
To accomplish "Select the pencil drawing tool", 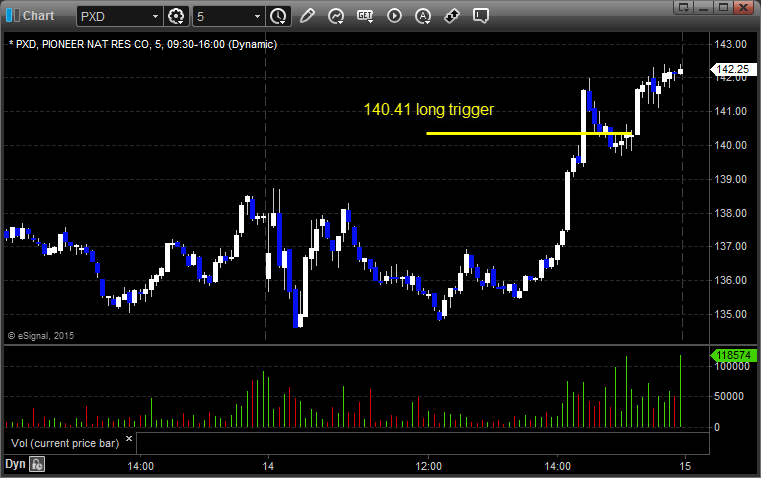I will tap(307, 16).
